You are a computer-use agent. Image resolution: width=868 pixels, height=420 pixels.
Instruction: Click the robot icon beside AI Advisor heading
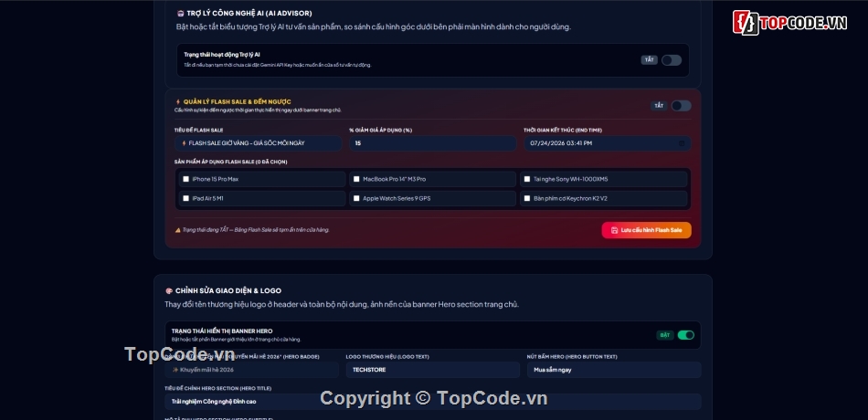point(180,14)
